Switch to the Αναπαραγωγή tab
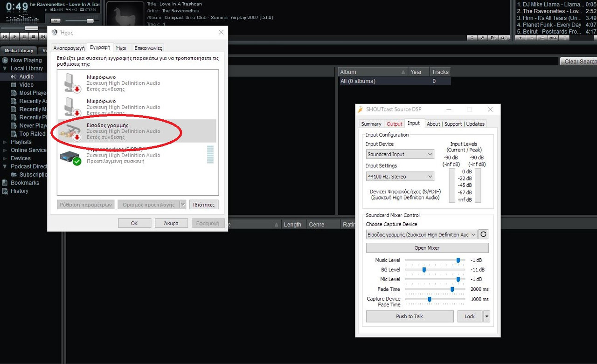 point(69,48)
